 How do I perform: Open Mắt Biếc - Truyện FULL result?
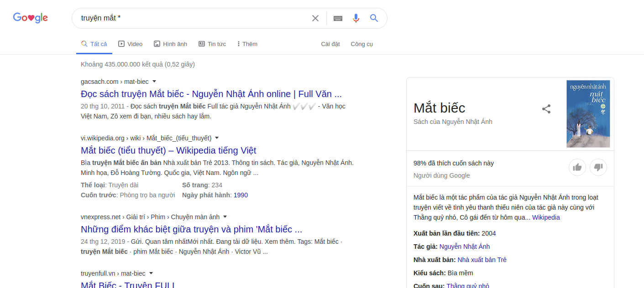click(128, 285)
